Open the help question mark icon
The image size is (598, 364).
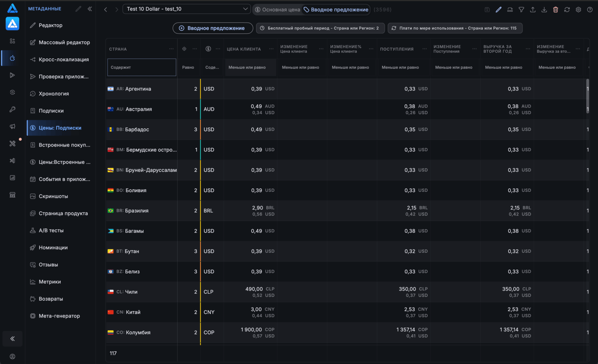(590, 10)
